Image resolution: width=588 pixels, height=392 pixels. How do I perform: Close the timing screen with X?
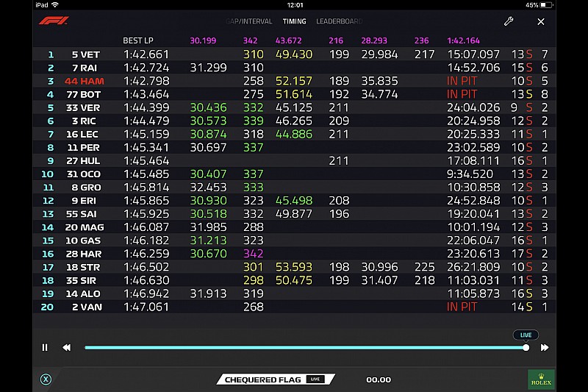click(x=541, y=22)
